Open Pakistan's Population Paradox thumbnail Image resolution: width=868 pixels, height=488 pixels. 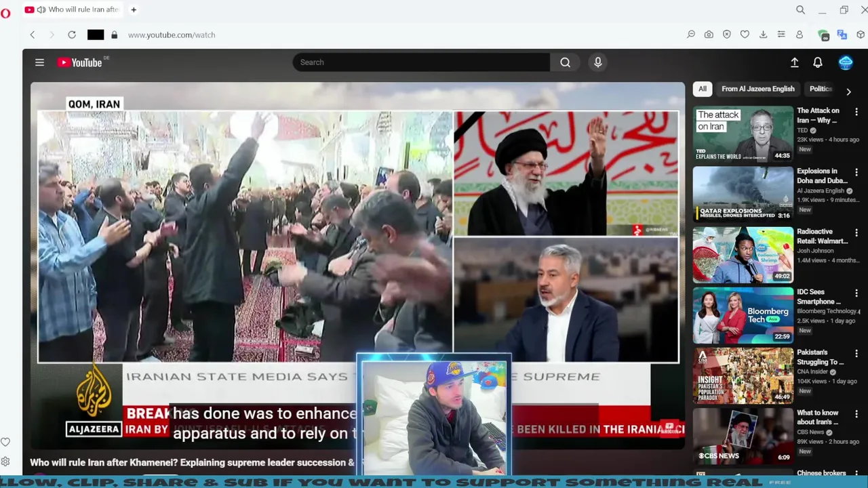(743, 375)
